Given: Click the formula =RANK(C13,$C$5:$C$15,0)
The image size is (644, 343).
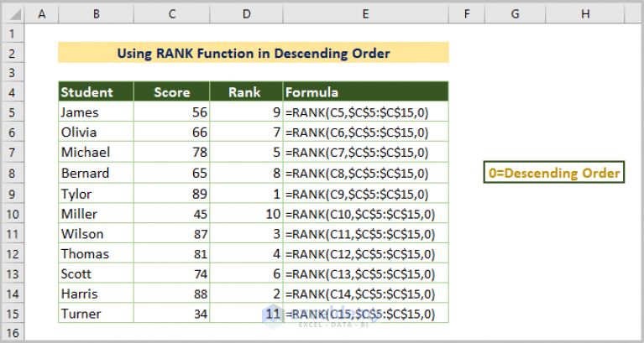Looking at the screenshot, I should pos(365,273).
